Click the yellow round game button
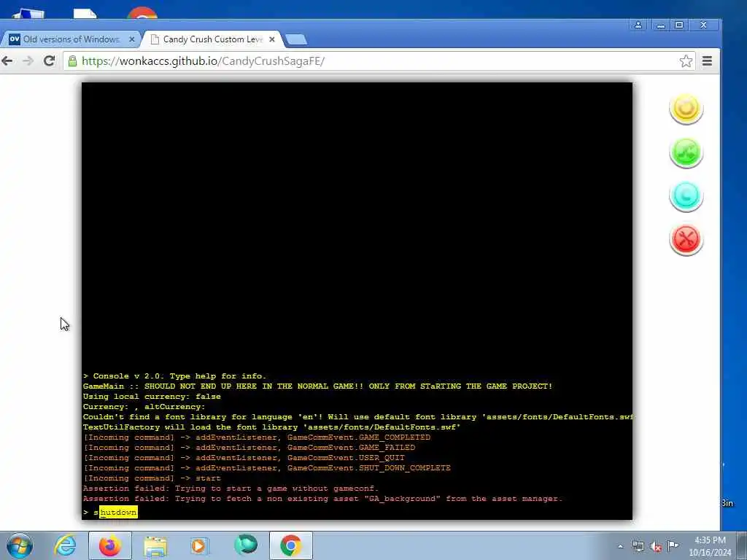The width and height of the screenshot is (747, 560). coord(686,109)
